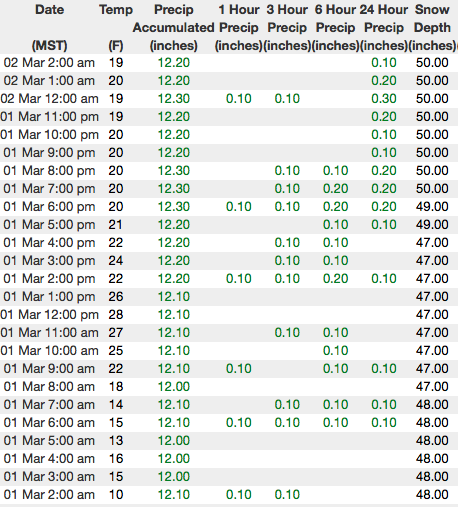
Task: Select the 02 Mar 12:00 am date cell
Action: pyautogui.click(x=49, y=99)
